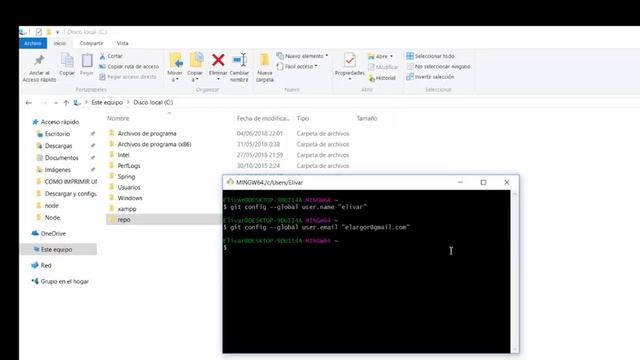Viewport: 640px width, 360px height.
Task: Go up one folder level arrow
Action: click(x=66, y=103)
